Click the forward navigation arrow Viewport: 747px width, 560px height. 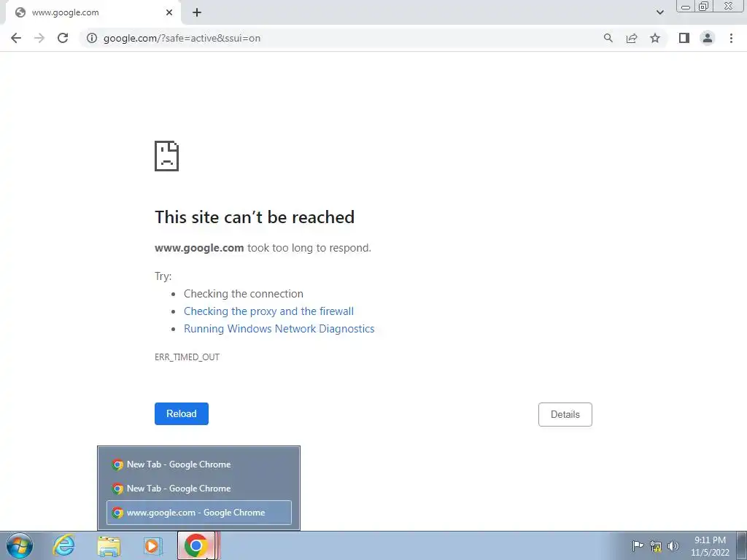click(x=39, y=38)
